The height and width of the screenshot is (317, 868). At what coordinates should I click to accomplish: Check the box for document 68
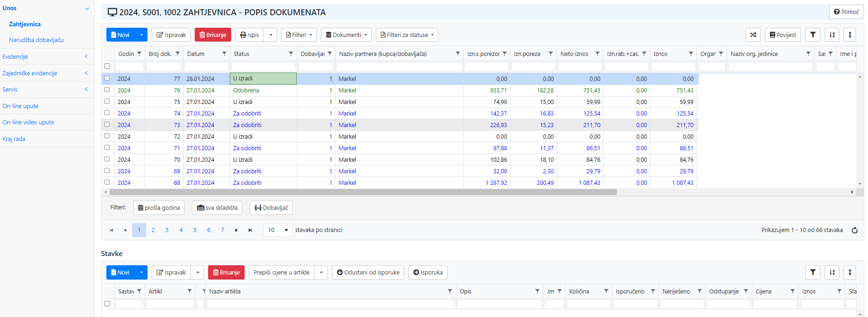(x=107, y=182)
